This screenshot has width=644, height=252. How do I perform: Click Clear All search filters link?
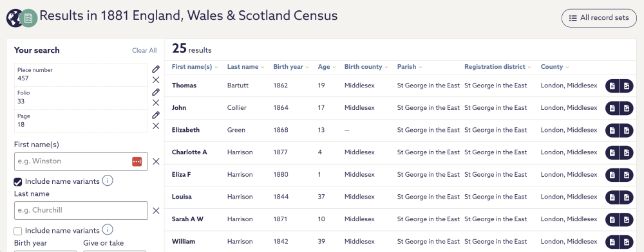(x=144, y=50)
